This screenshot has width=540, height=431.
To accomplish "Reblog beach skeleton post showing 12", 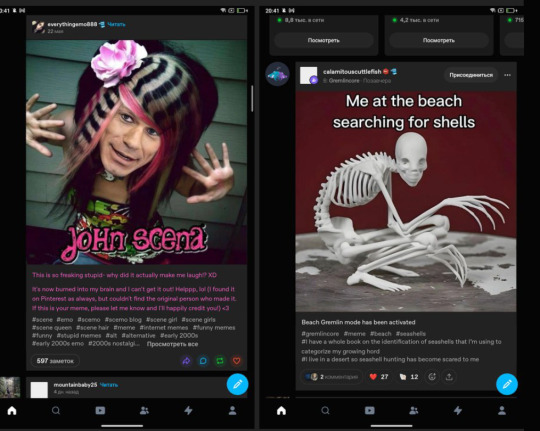I will coord(409,377).
